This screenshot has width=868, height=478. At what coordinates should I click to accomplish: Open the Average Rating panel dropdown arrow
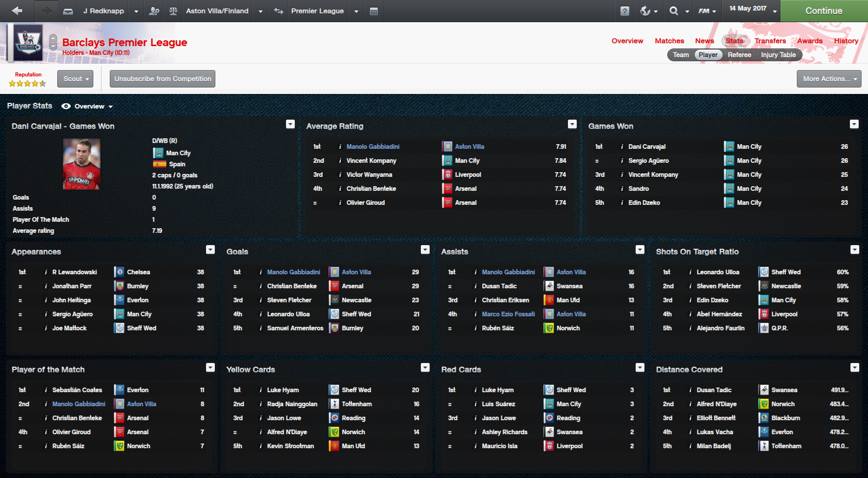[572, 124]
